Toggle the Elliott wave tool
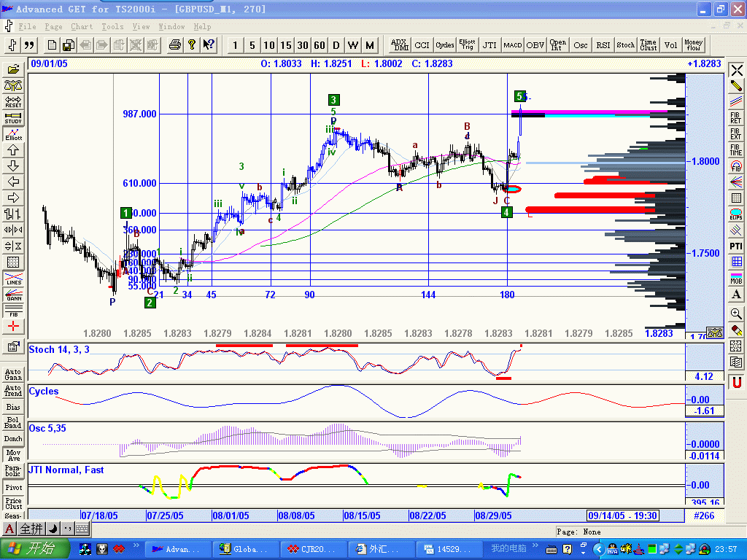The image size is (747, 560). pos(13,134)
